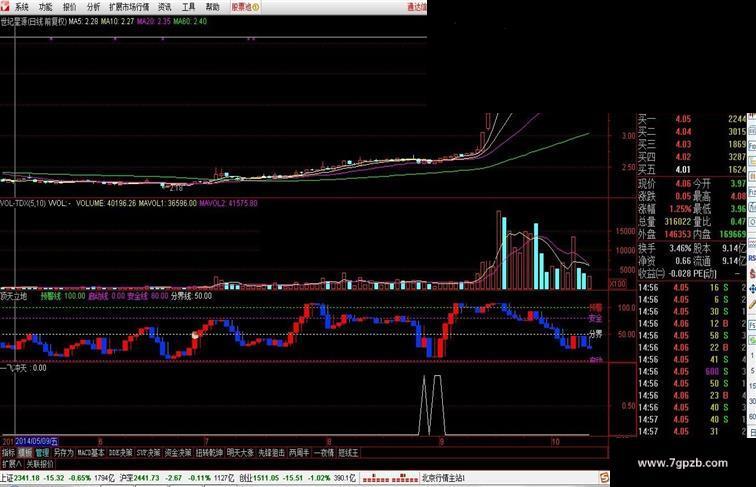Open the 资讯 menu

164,7
